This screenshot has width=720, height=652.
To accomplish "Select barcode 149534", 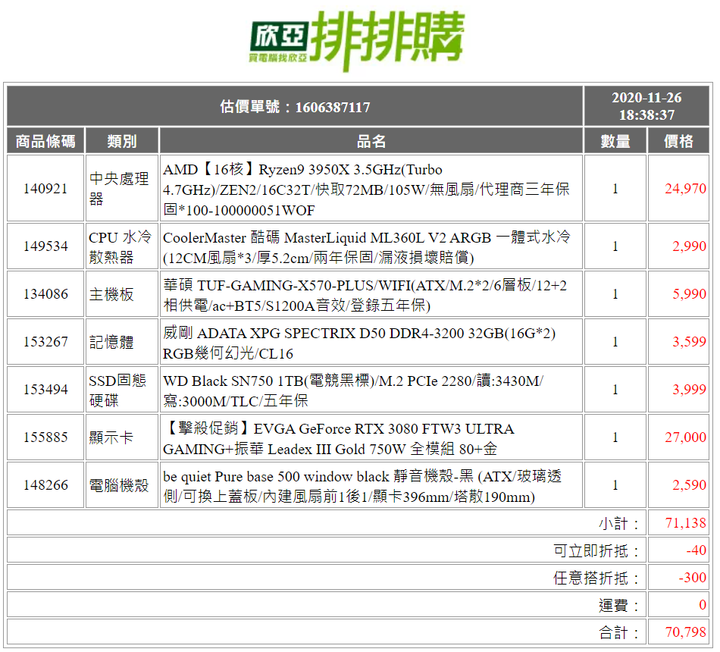I will (45, 246).
